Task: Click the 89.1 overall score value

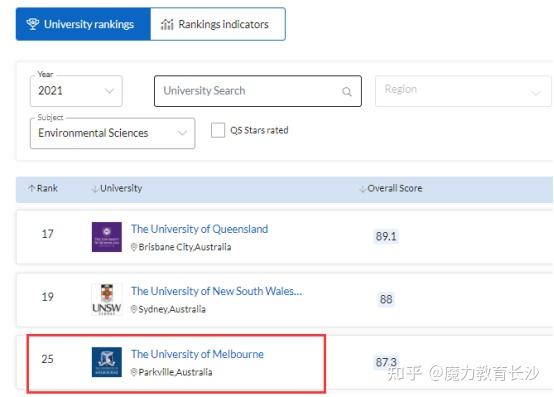Action: click(386, 236)
